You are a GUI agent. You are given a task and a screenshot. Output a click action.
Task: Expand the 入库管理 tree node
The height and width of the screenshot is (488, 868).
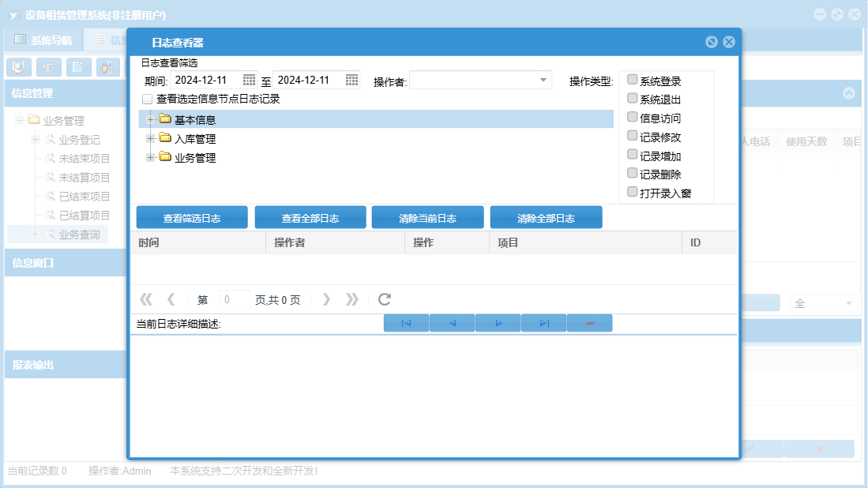click(150, 138)
